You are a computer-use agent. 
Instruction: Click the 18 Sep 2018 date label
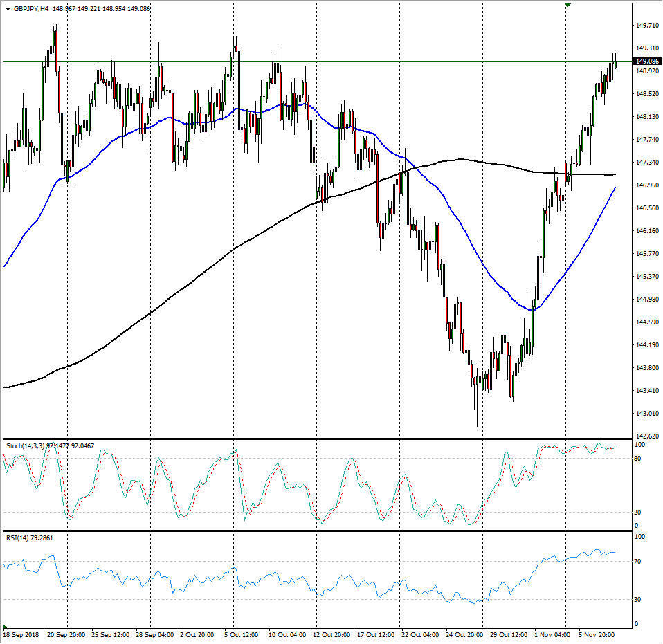(x=22, y=634)
